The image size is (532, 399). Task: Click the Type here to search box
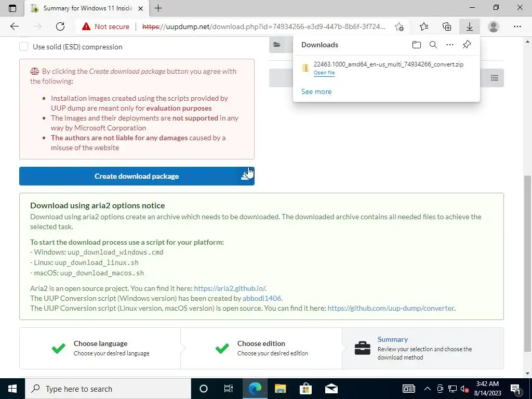click(x=108, y=389)
